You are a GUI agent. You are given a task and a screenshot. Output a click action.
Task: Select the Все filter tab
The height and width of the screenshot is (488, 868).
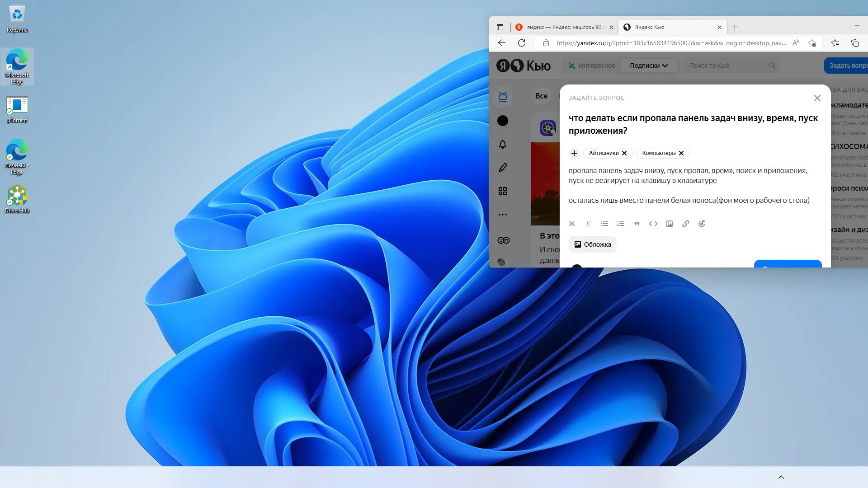541,96
